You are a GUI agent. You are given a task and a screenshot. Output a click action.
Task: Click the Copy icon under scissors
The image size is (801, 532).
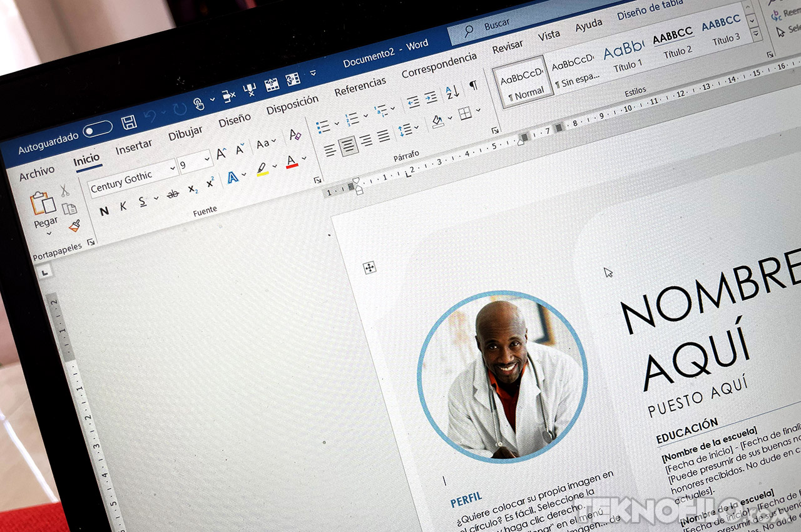(x=69, y=208)
